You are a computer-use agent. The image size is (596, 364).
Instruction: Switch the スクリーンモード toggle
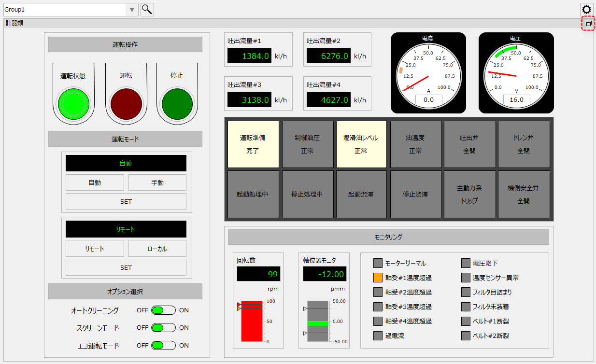tap(163, 327)
